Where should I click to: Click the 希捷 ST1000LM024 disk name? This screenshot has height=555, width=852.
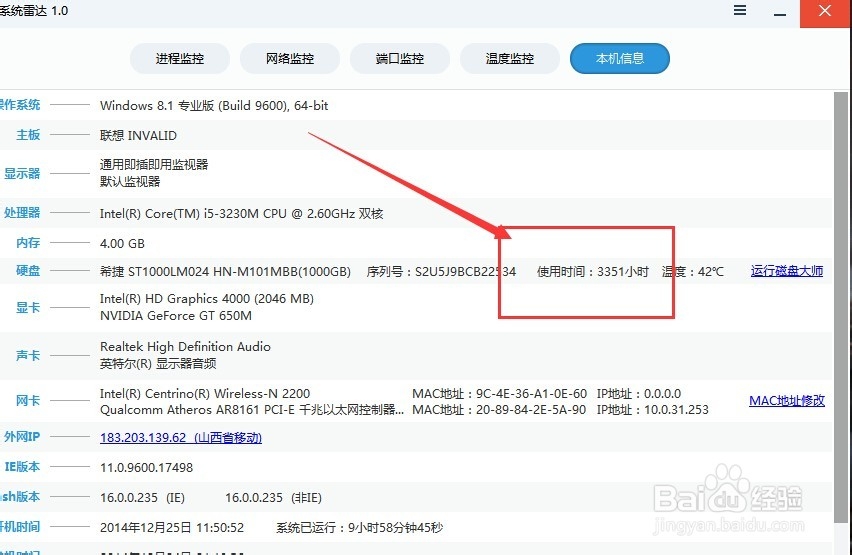point(225,271)
